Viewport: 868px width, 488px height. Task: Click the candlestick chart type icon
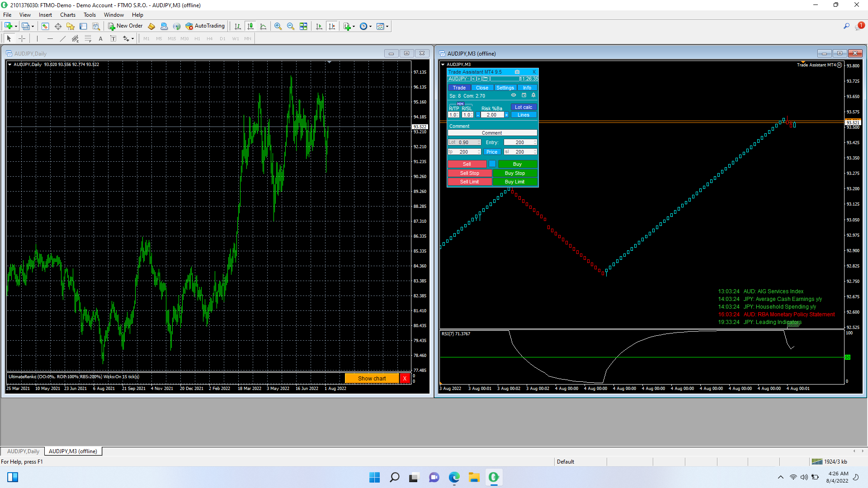[x=250, y=26]
